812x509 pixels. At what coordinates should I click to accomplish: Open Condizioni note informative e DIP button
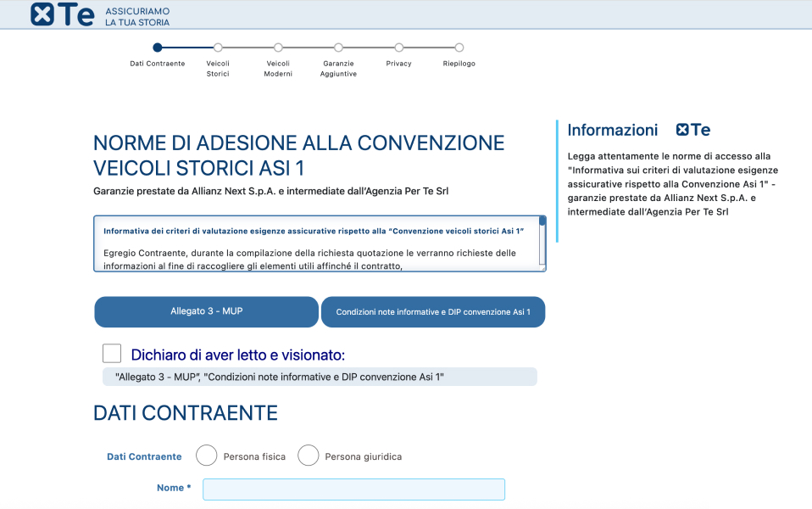(x=433, y=312)
